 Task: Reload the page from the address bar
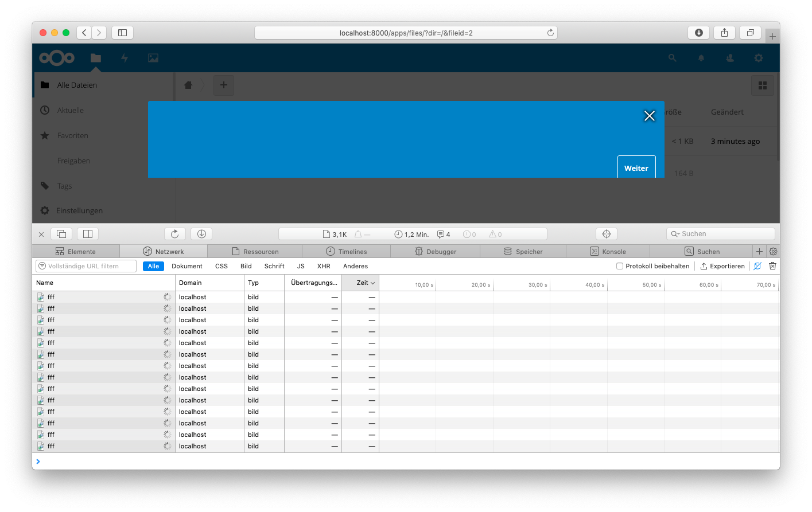pyautogui.click(x=550, y=33)
